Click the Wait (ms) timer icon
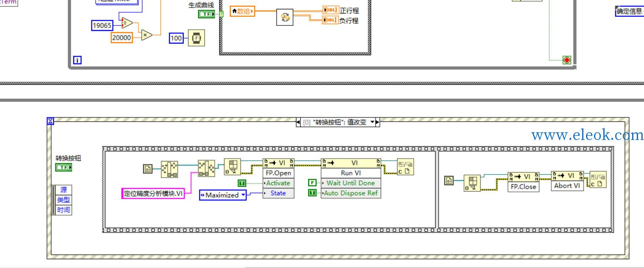The width and height of the screenshot is (644, 268). click(196, 38)
